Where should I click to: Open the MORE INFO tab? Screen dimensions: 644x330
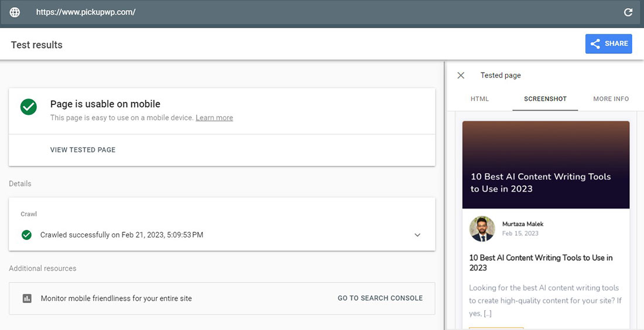point(611,99)
